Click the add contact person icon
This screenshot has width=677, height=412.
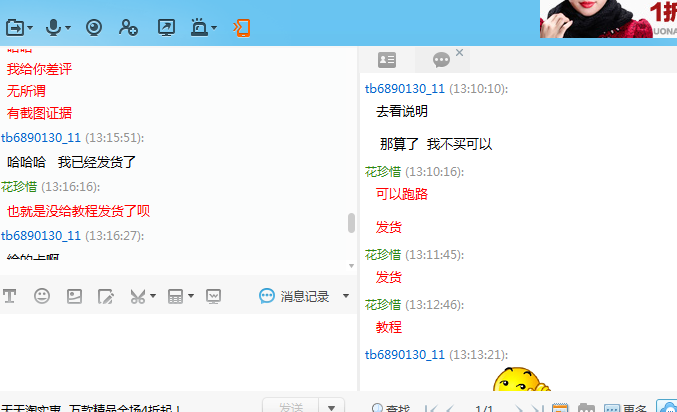[x=128, y=28]
